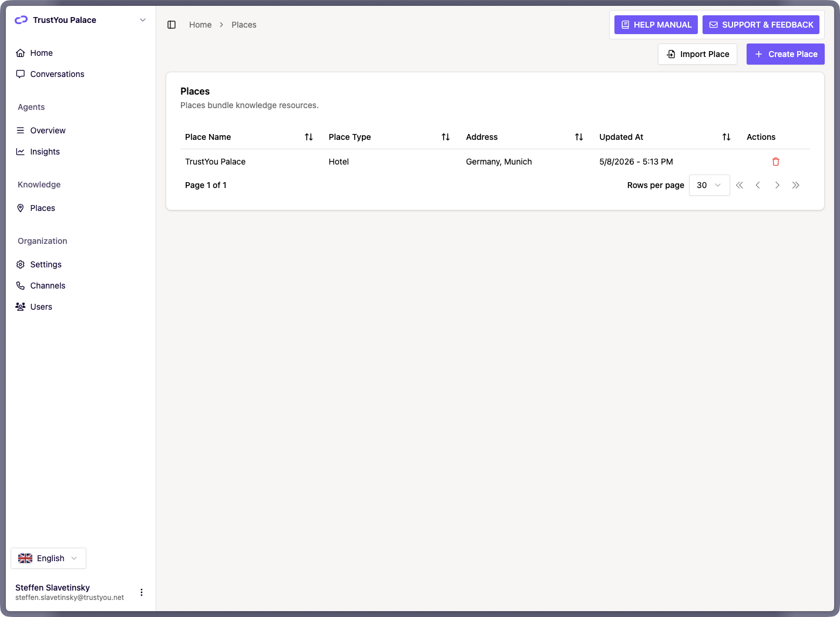Click the Places breadcrumb
Viewport: 840px width, 617px height.
[244, 25]
